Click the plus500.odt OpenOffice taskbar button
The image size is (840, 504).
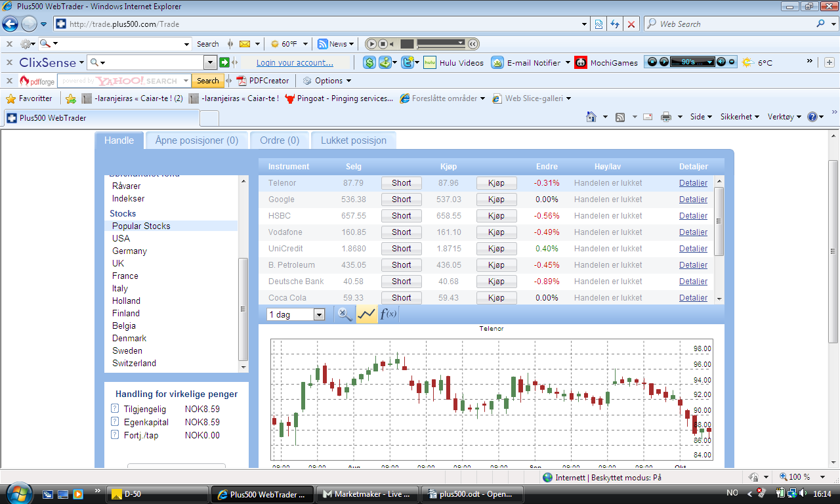coord(473,494)
